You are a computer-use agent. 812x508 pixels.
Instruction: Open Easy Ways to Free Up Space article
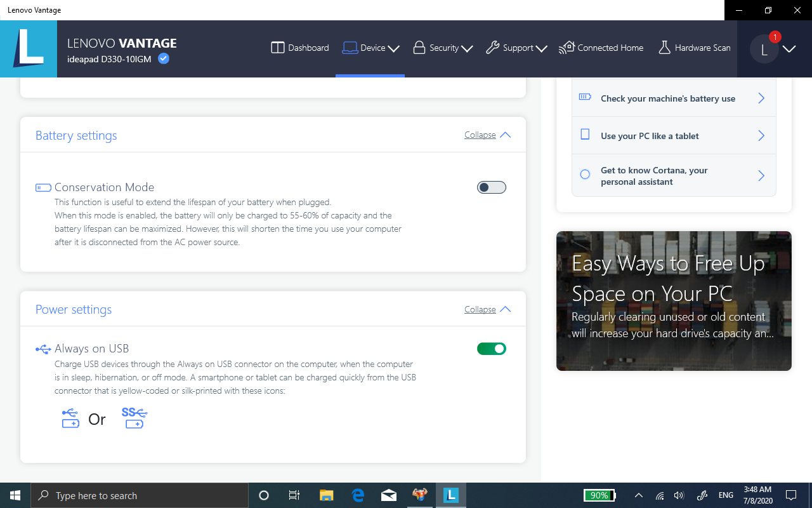point(674,301)
